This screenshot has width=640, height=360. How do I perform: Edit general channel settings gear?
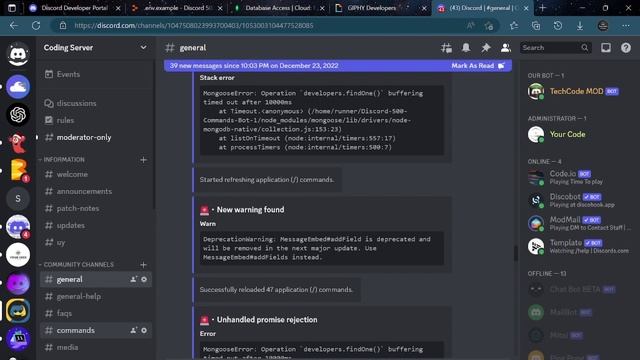tap(144, 280)
